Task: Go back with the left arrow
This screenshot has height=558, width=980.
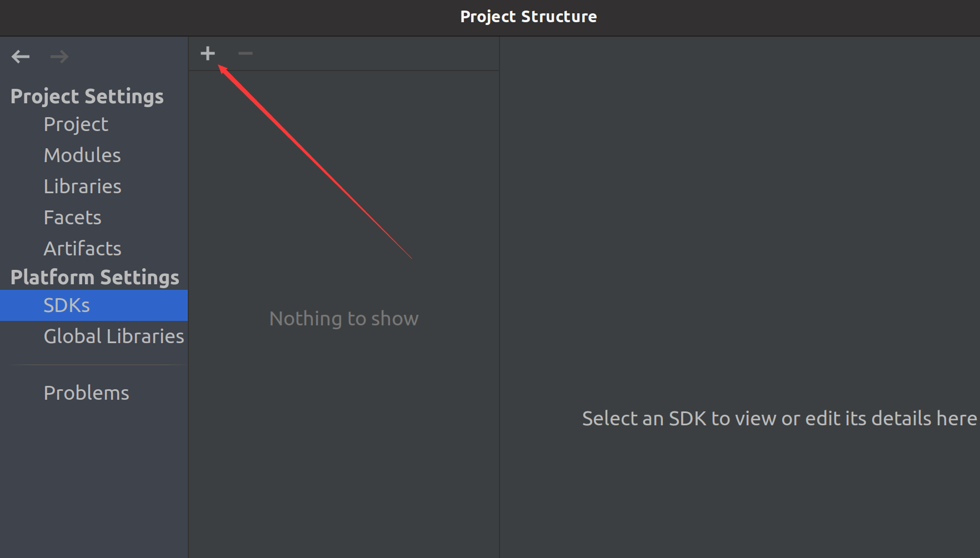Action: pyautogui.click(x=21, y=56)
